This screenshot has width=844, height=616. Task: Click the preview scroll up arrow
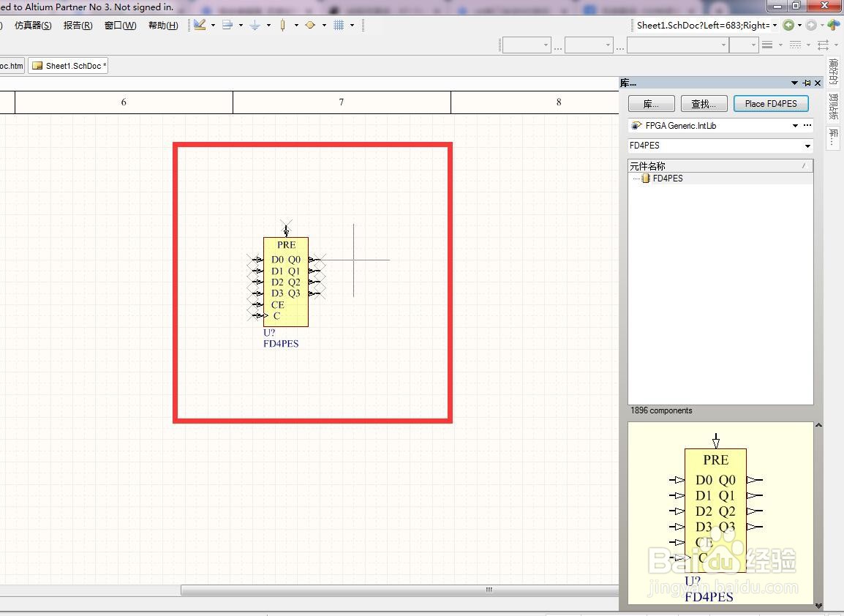click(818, 425)
